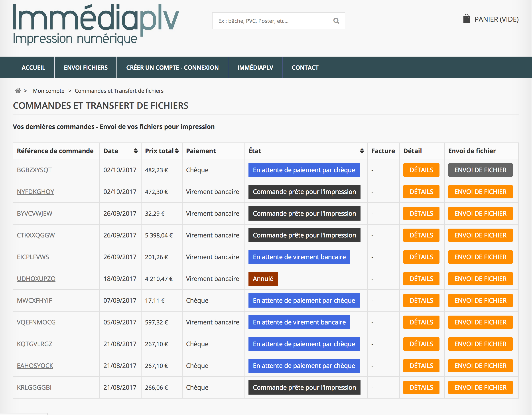Viewport: 532px width, 415px height.
Task: Click ENVOI DE FICHIER for EICPLFVWS
Action: pos(480,257)
